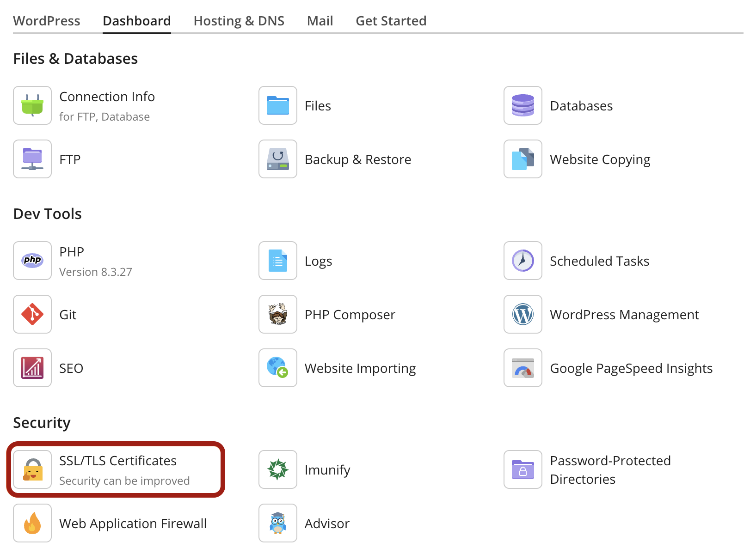
Task: Click the 'Version 8.3.27' text
Action: (x=96, y=272)
